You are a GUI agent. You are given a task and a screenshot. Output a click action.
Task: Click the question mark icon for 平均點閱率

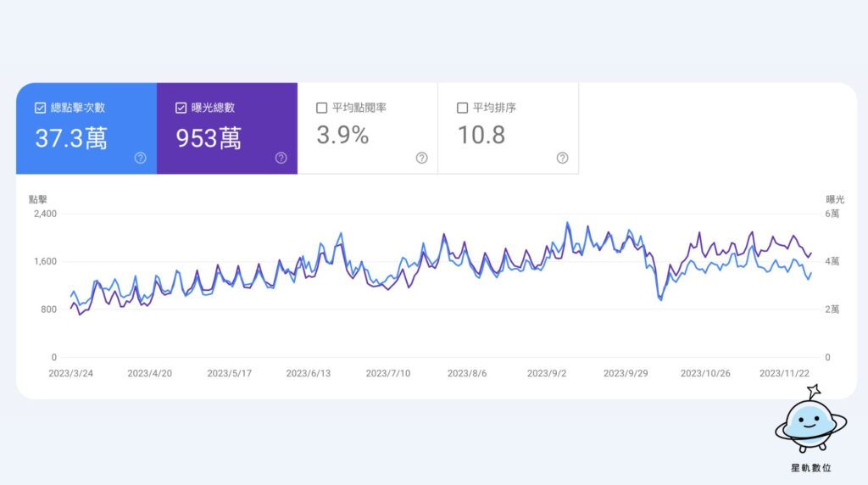422,158
